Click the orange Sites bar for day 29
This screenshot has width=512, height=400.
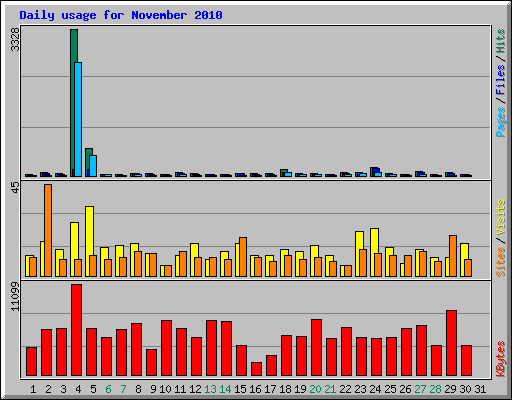pos(453,256)
